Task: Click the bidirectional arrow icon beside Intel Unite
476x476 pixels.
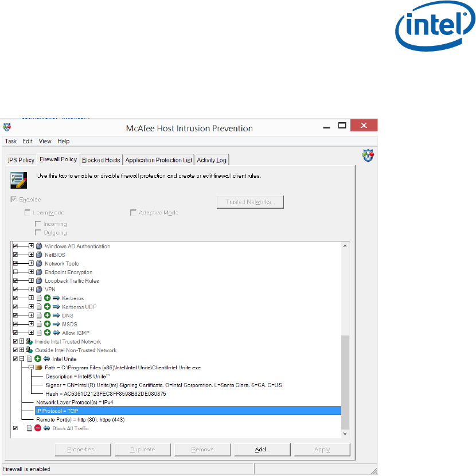Action: (x=46, y=358)
